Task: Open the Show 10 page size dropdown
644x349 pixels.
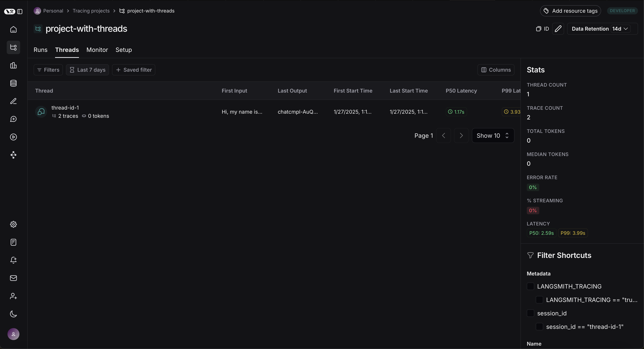Action: (x=493, y=135)
